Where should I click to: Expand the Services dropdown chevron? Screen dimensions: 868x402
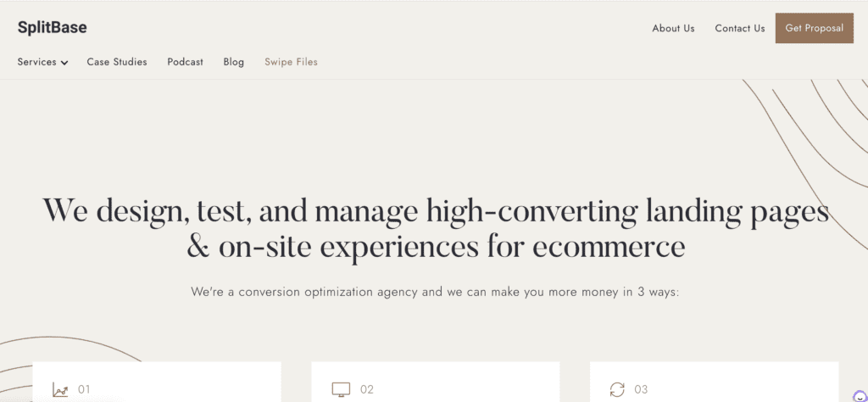pos(64,63)
